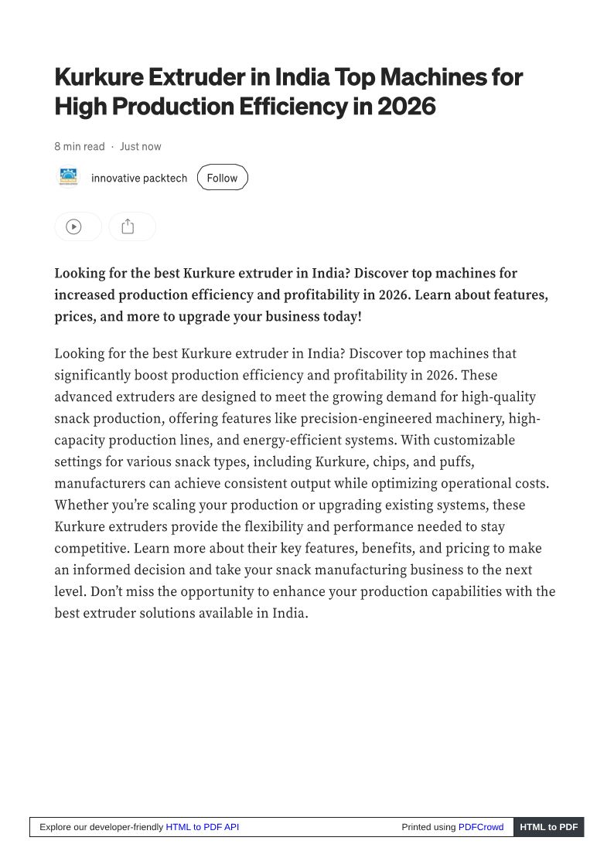The height and width of the screenshot is (868, 614).
Task: Open the innovative packtech author name link
Action: click(x=139, y=178)
